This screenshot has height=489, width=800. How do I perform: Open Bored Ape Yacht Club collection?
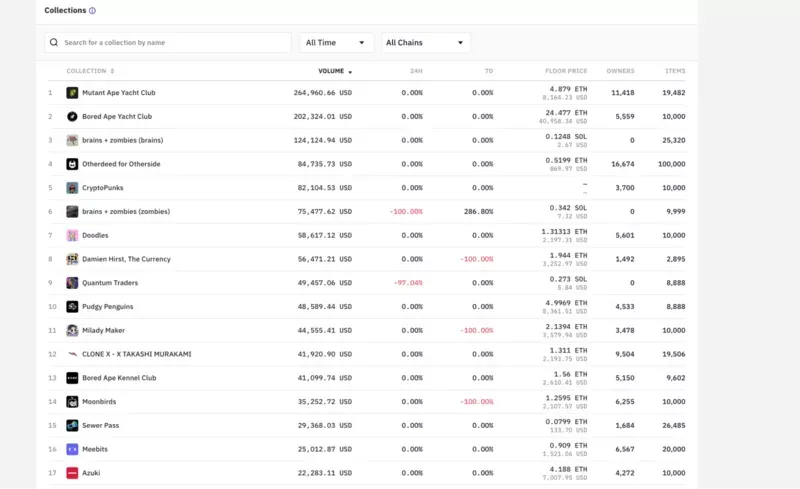coord(117,116)
